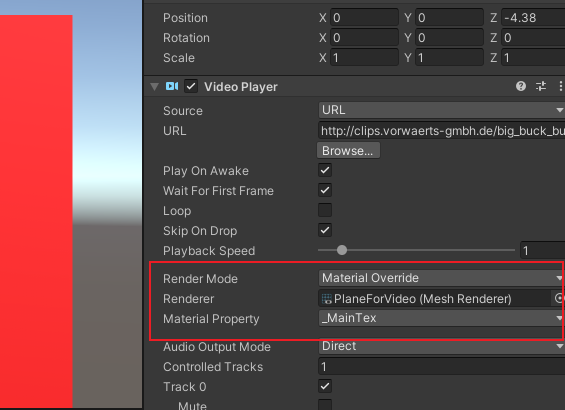Click the Playback Speed value field
Viewport: 565px width, 410px height.
(542, 250)
